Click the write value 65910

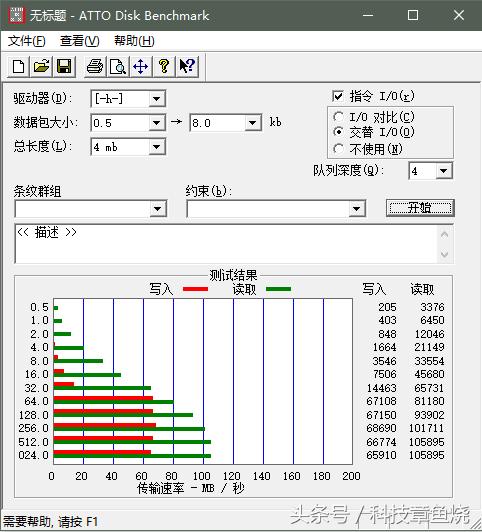[x=381, y=455]
